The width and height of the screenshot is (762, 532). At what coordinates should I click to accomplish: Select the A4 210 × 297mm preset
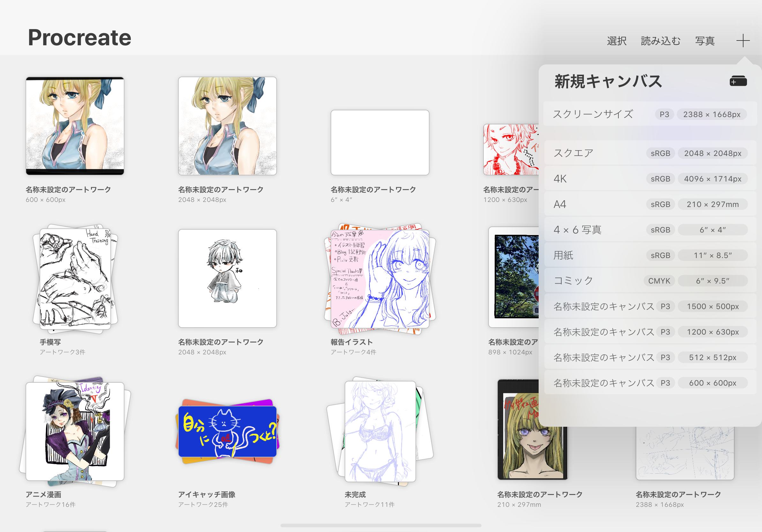(650, 204)
